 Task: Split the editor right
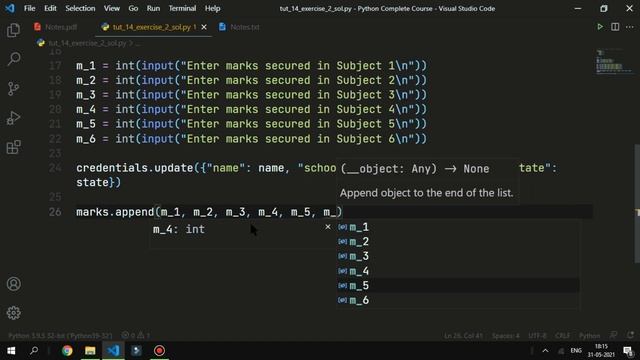(x=615, y=27)
